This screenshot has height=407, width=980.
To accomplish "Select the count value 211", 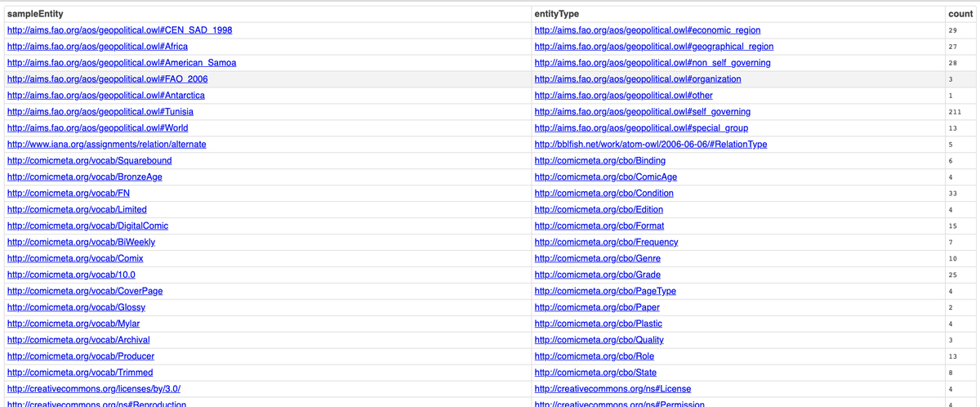I will point(954,112).
